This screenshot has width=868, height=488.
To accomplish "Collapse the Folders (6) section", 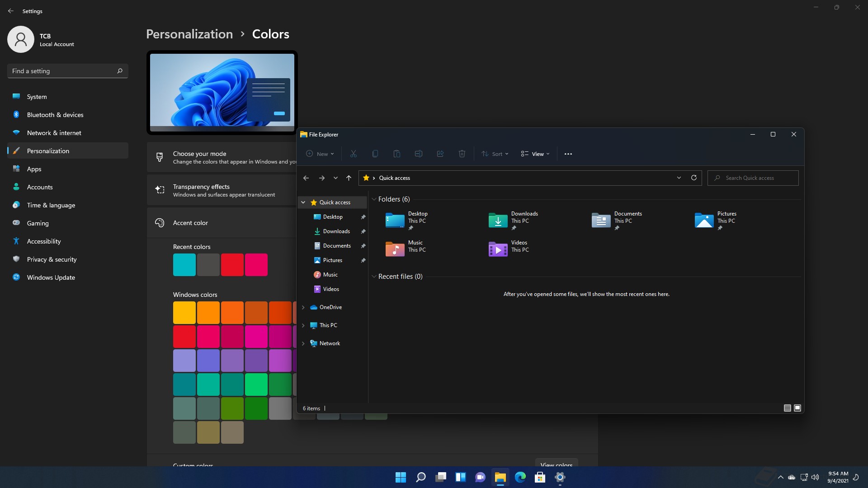I will 374,199.
